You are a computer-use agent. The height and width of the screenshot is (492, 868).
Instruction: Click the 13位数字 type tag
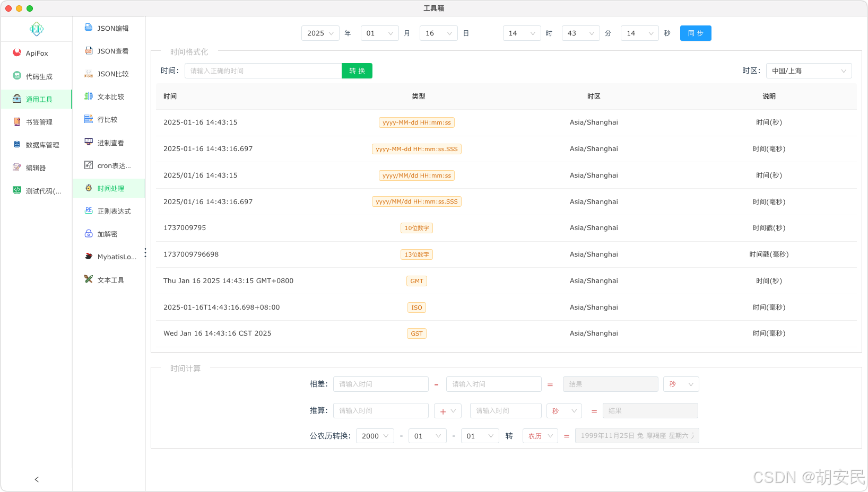click(416, 254)
